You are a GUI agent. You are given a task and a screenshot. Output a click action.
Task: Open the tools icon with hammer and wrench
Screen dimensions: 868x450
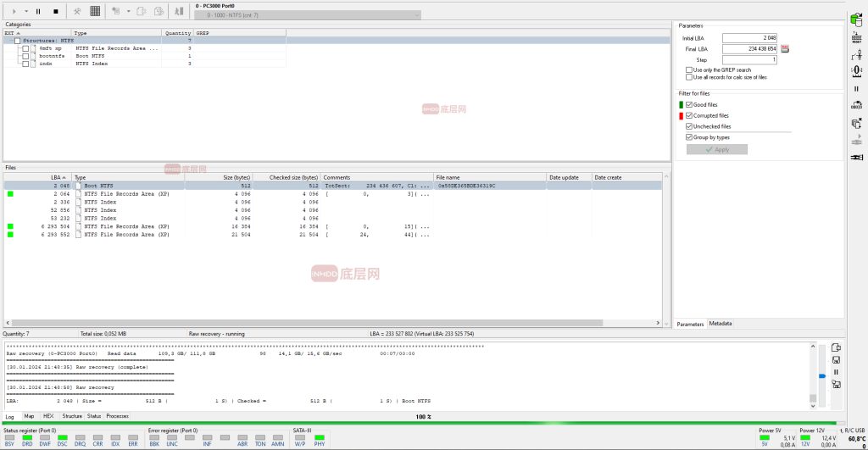(76, 11)
